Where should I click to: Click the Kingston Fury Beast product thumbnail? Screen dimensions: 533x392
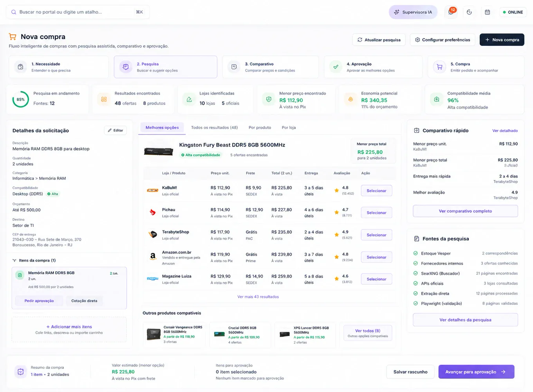pos(159,151)
